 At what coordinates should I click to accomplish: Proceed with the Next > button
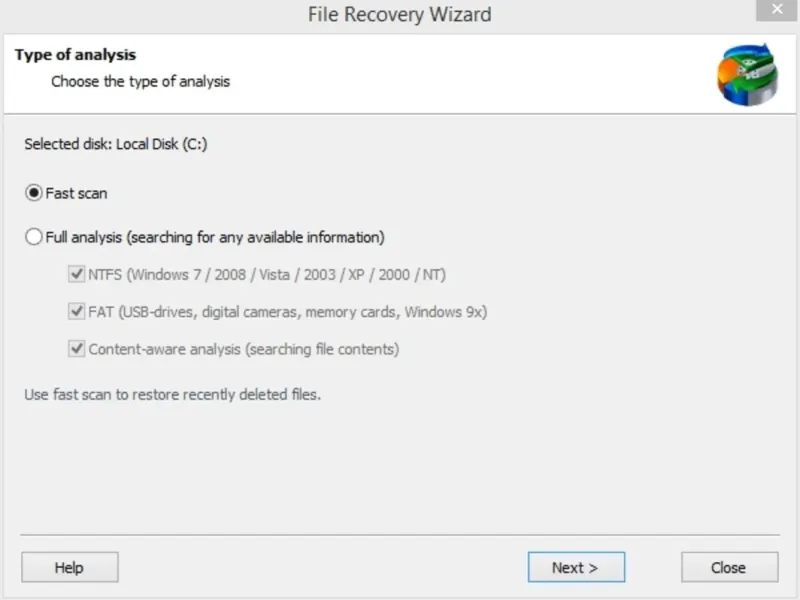coord(576,567)
